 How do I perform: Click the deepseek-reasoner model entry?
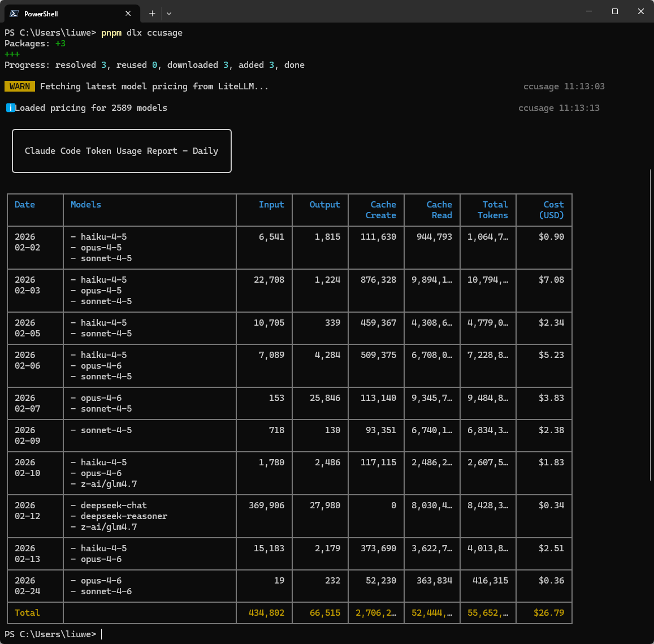[124, 516]
